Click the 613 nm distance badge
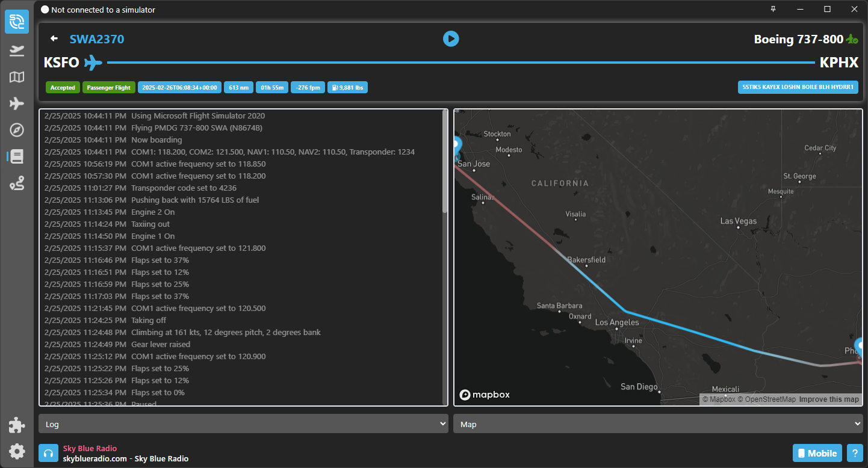868x468 pixels. pyautogui.click(x=239, y=87)
